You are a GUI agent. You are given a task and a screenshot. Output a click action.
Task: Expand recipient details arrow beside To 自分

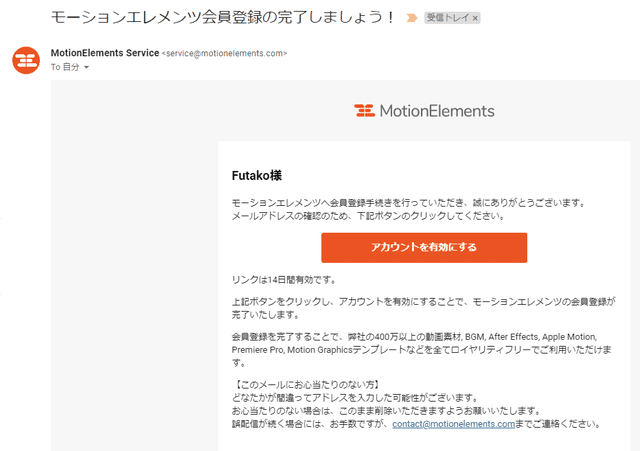pyautogui.click(x=86, y=67)
